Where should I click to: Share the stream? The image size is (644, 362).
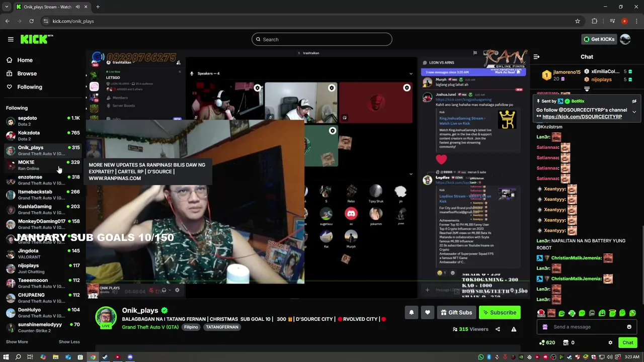(x=498, y=329)
